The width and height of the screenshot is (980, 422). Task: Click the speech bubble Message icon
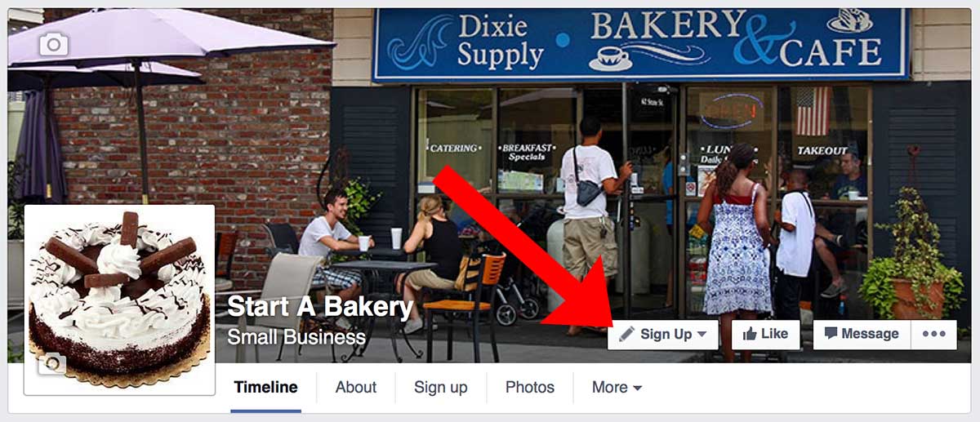(x=831, y=334)
